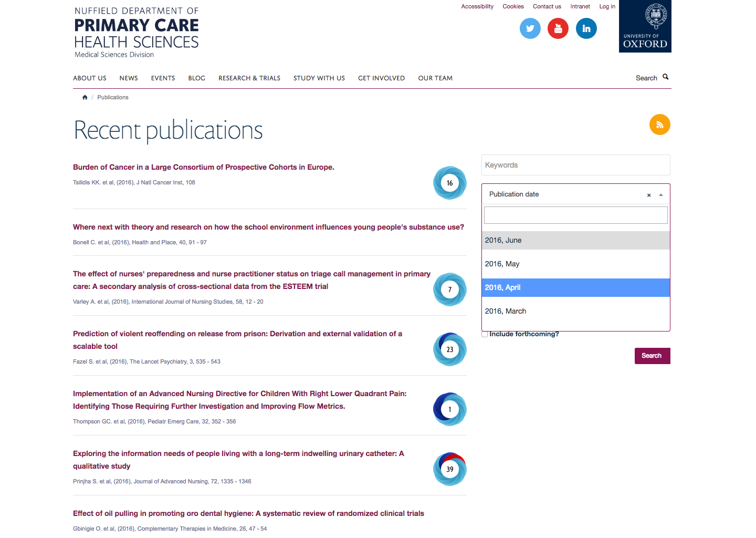
Task: Enable the Include forthcoming checkbox
Action: [x=485, y=334]
